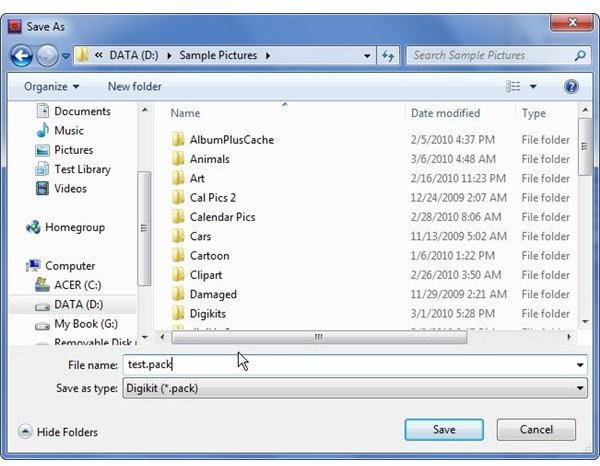Click the Damaged folder icon
Viewport: 600px width, 466px height.
click(178, 293)
